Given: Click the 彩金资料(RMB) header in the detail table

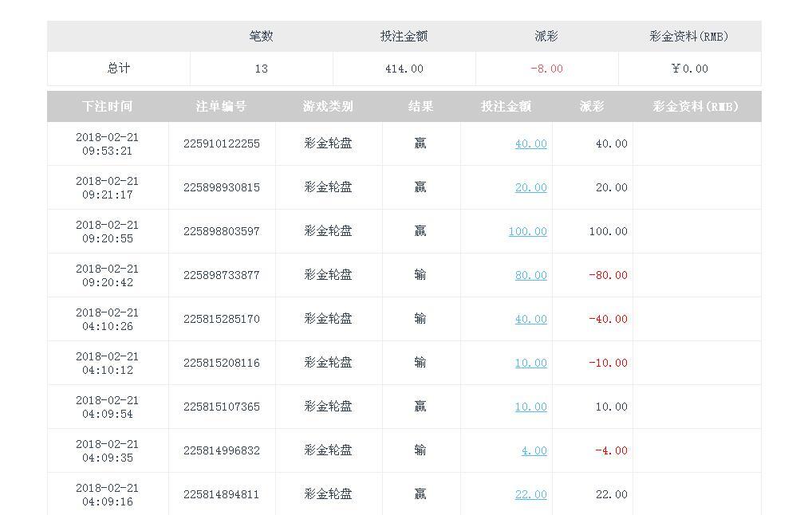Looking at the screenshot, I should click(696, 106).
